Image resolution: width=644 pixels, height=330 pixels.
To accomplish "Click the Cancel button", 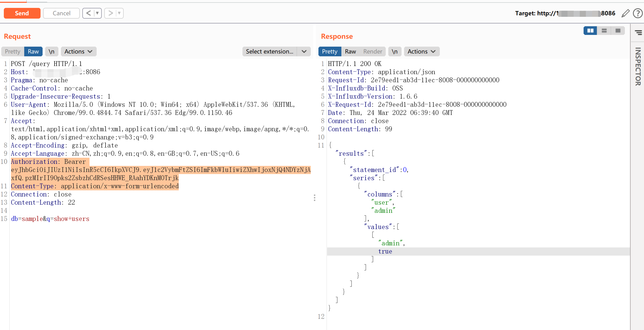I will [x=61, y=13].
